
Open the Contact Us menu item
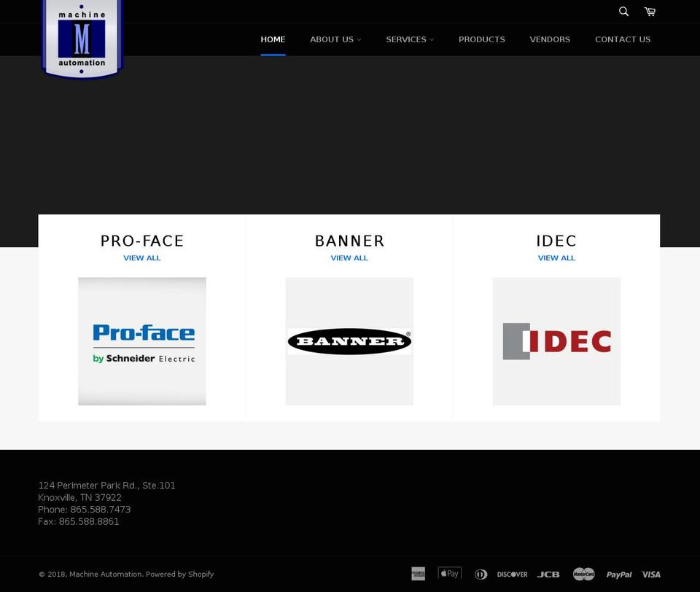click(x=622, y=39)
